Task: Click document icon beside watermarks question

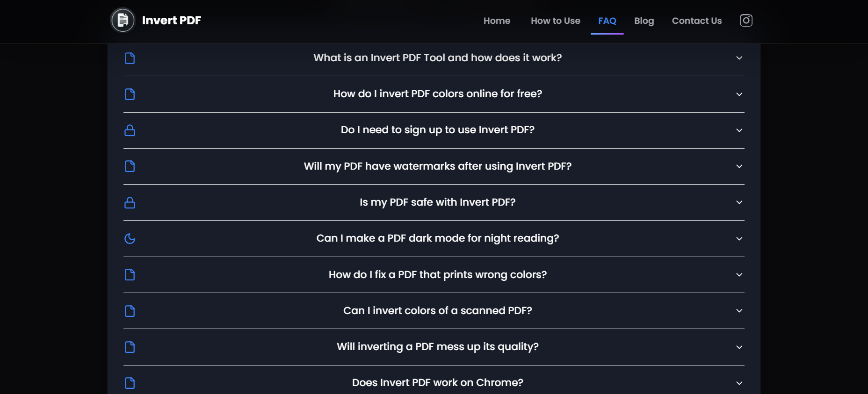Action: click(130, 166)
